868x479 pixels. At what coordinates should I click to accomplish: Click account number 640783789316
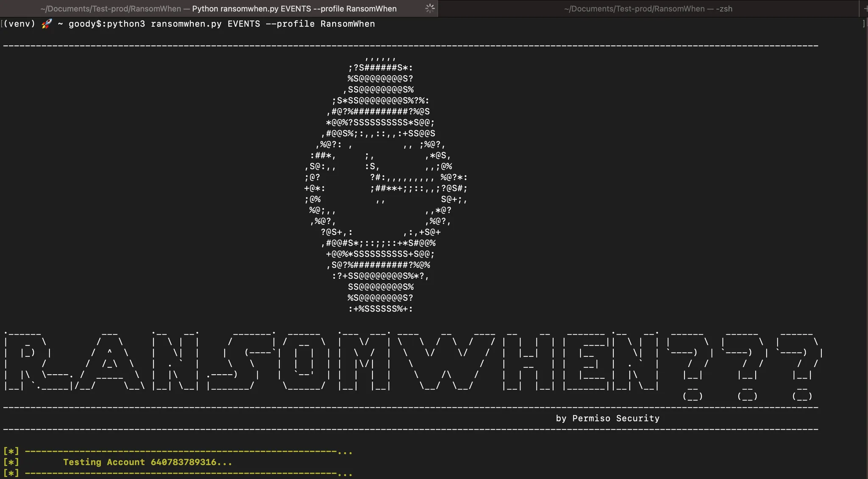[183, 462]
